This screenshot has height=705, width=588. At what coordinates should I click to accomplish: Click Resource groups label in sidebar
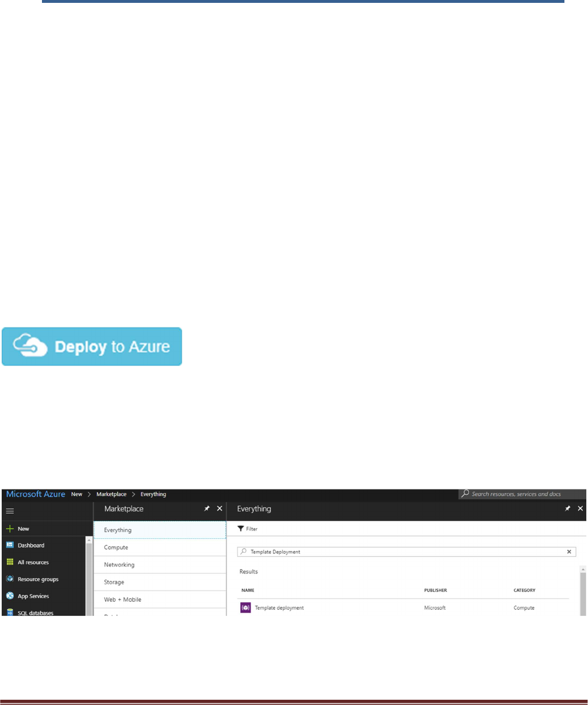[38, 579]
